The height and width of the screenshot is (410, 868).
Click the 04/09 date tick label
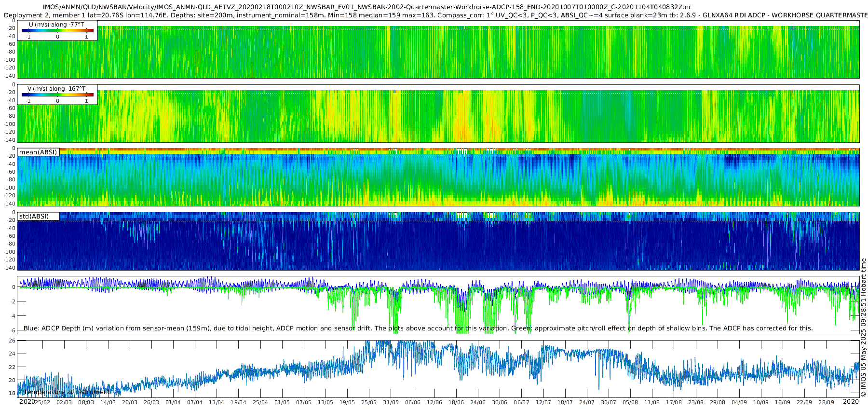pos(739,402)
